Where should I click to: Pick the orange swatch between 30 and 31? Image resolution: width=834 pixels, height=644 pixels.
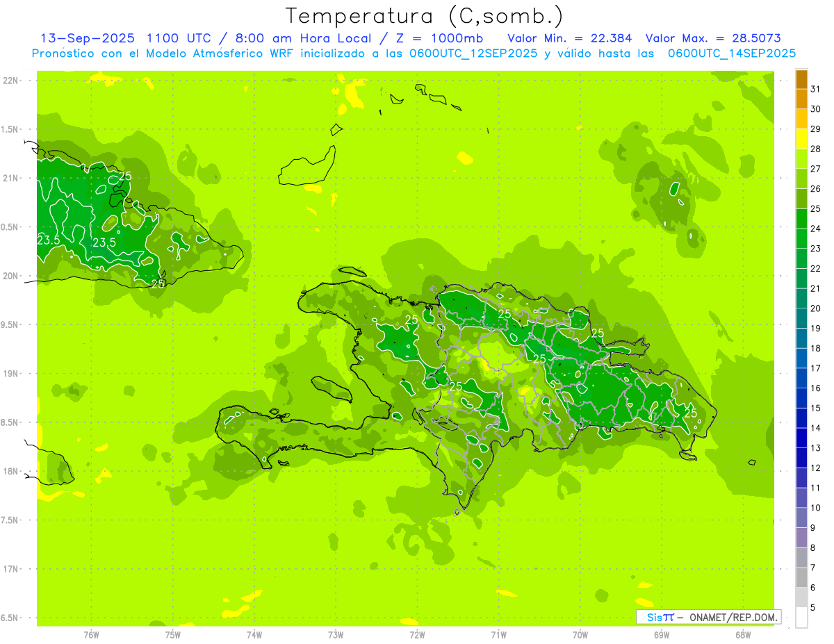[x=801, y=99]
